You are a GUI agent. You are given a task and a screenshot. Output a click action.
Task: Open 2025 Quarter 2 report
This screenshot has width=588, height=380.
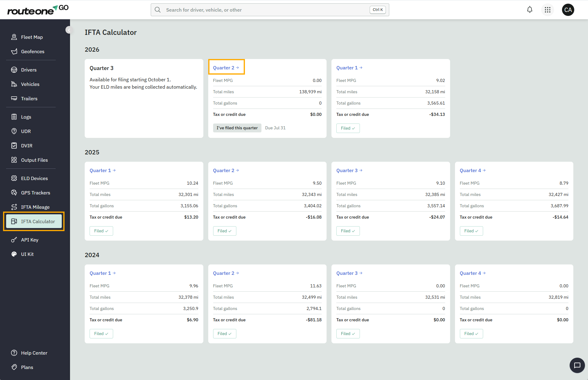pyautogui.click(x=226, y=170)
